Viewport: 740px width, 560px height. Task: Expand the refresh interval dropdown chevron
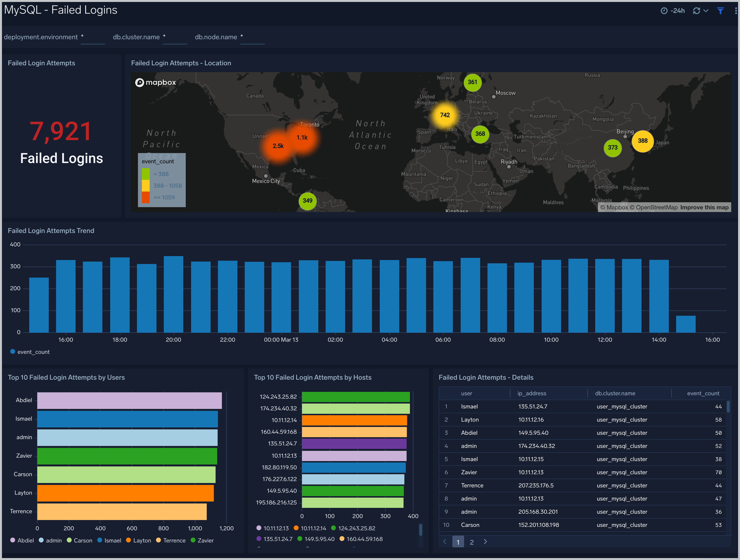[x=706, y=11]
